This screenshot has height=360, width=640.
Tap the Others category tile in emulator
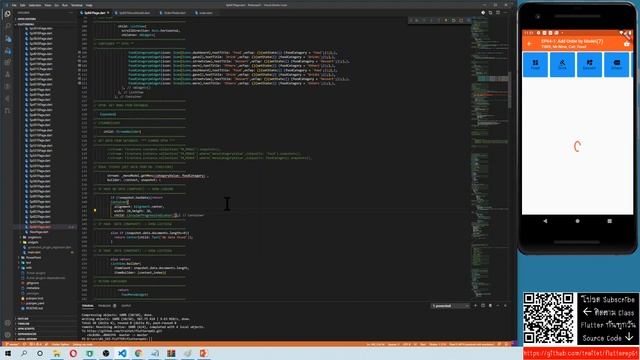(x=616, y=64)
